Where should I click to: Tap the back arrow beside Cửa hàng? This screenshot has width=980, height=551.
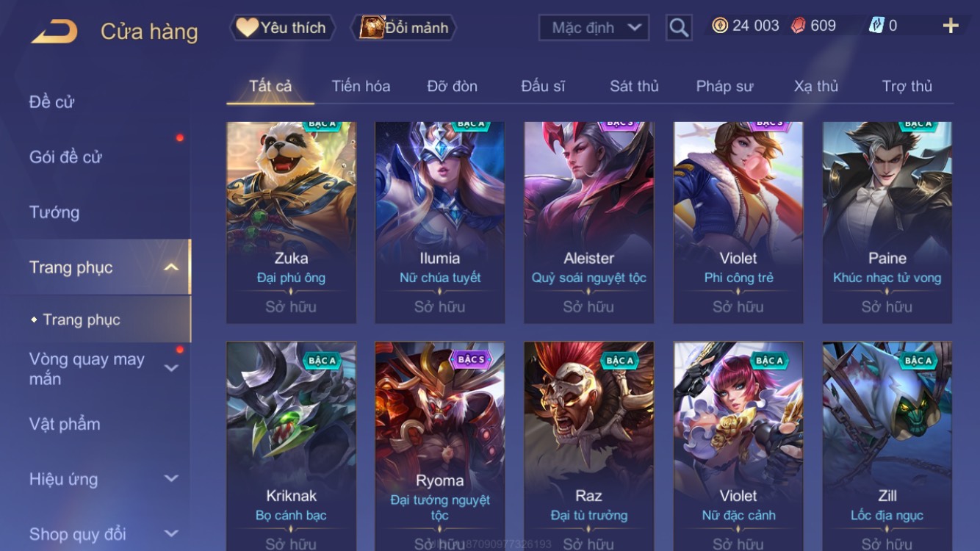55,31
